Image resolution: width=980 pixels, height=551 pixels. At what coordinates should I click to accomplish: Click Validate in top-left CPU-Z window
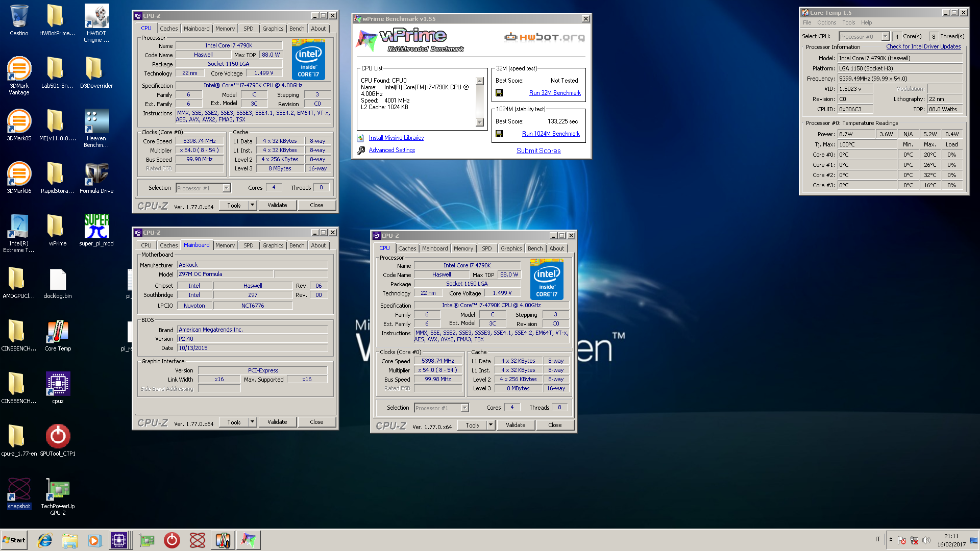[277, 205]
